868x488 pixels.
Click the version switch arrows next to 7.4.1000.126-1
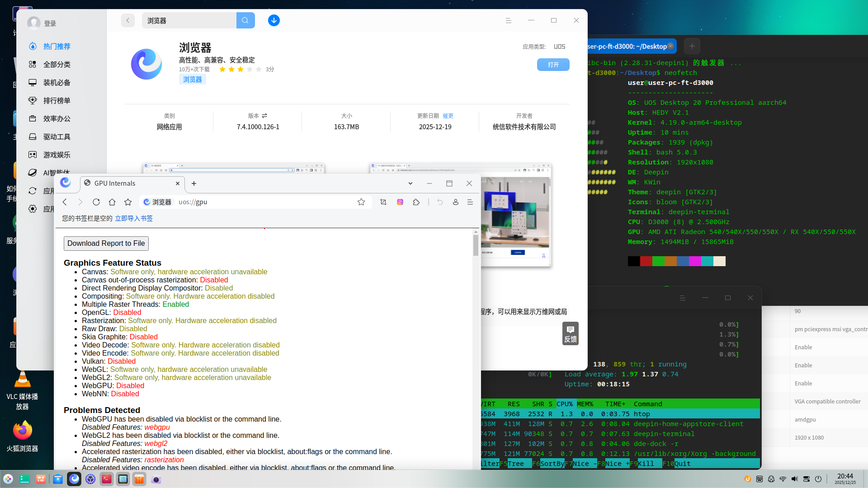coord(264,116)
